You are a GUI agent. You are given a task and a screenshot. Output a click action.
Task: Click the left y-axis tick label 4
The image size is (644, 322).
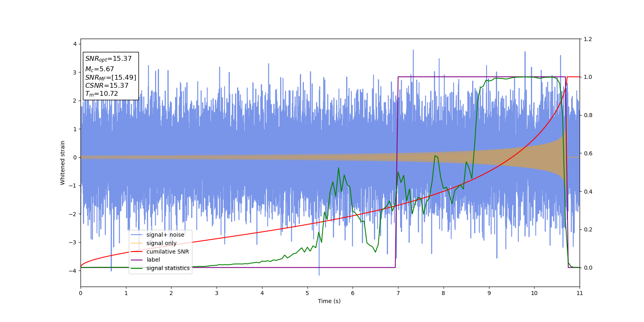coord(75,44)
